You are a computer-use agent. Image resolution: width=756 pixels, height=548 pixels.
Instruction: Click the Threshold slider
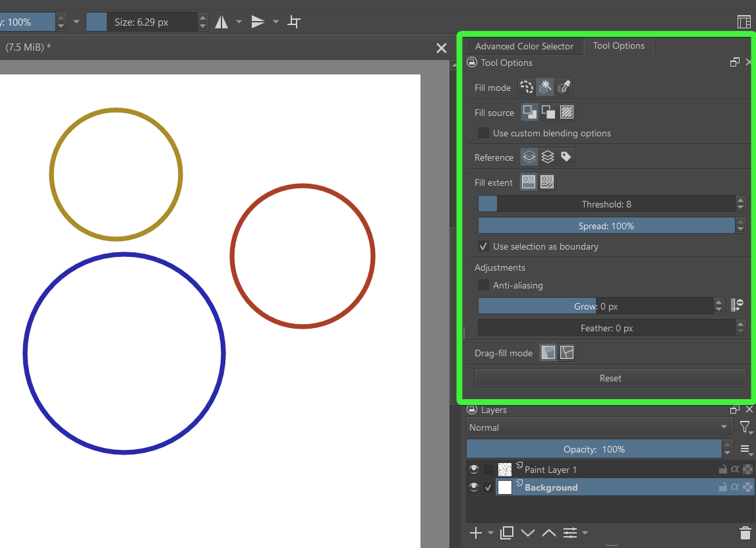click(x=606, y=204)
